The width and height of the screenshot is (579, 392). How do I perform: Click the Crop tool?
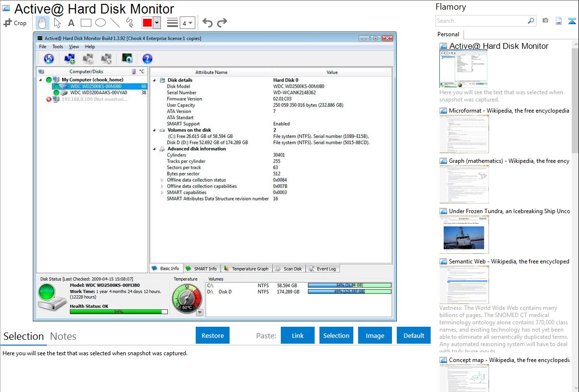15,23
